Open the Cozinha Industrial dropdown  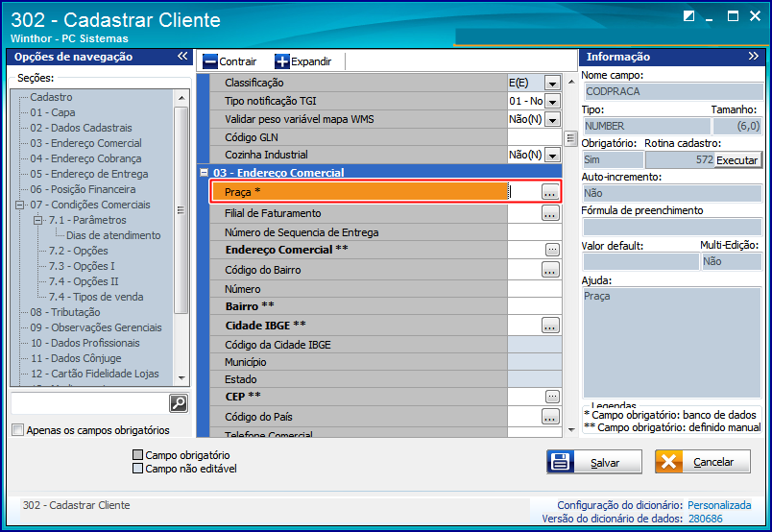552,155
